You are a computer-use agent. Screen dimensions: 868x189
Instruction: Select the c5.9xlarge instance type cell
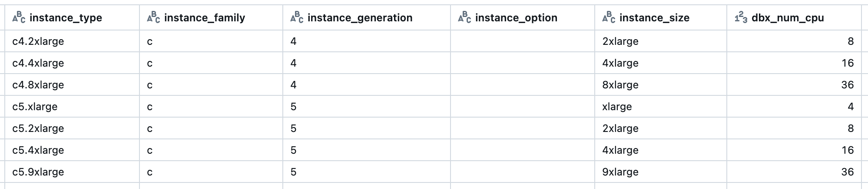[38, 172]
